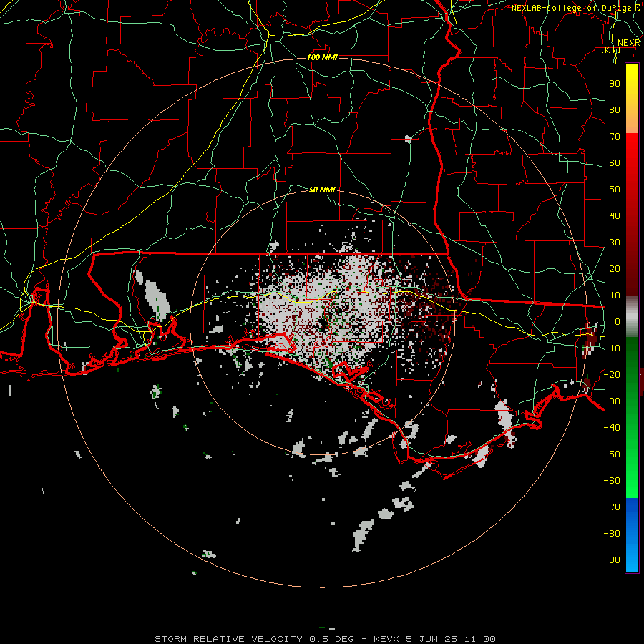Click the -80 velocity scale label
This screenshot has width=644, height=644.
tap(612, 534)
